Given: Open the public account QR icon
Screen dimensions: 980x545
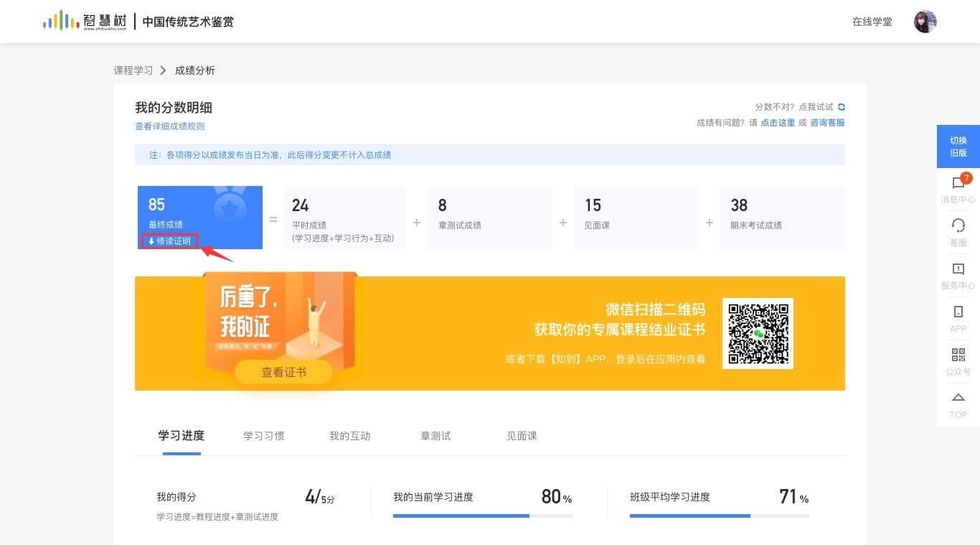Looking at the screenshot, I should tap(958, 355).
